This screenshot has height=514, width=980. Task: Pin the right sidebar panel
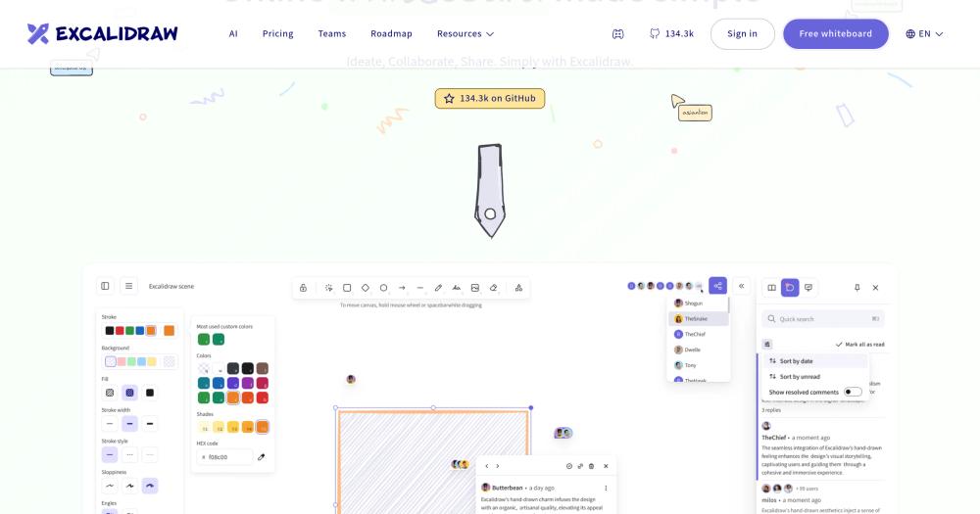point(857,287)
